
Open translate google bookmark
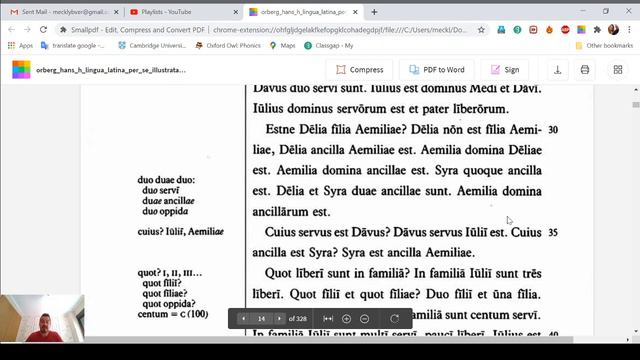[x=73, y=46]
